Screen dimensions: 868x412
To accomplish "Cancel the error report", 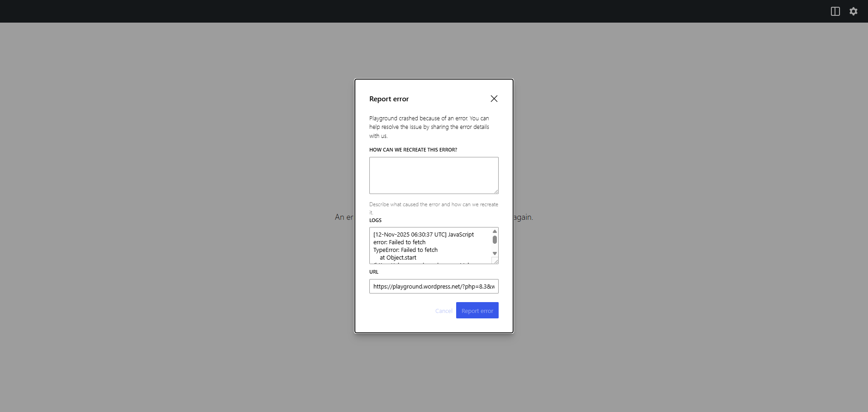I will 443,311.
